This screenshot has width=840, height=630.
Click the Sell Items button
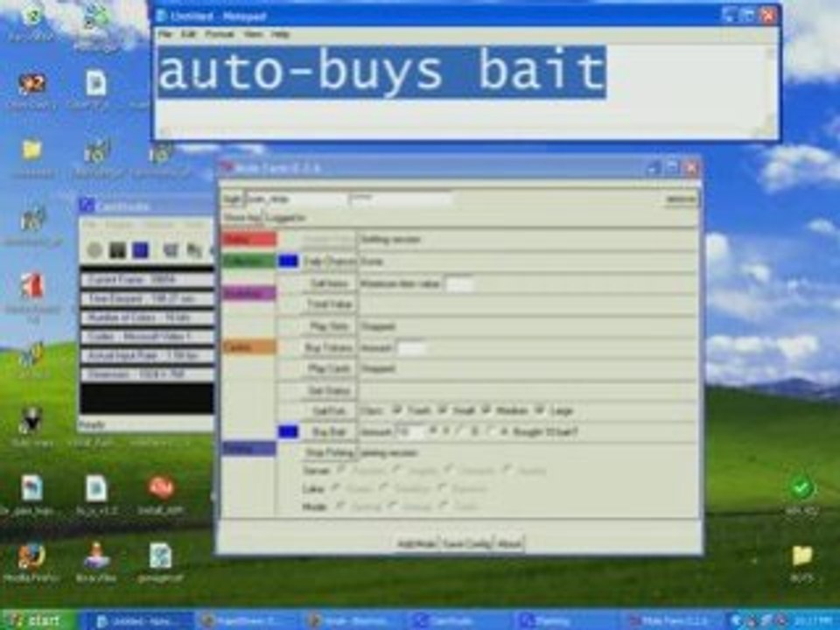click(x=328, y=283)
